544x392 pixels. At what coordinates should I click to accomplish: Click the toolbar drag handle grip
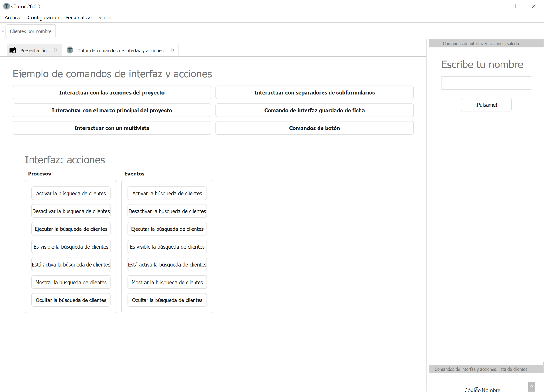(x=3, y=31)
